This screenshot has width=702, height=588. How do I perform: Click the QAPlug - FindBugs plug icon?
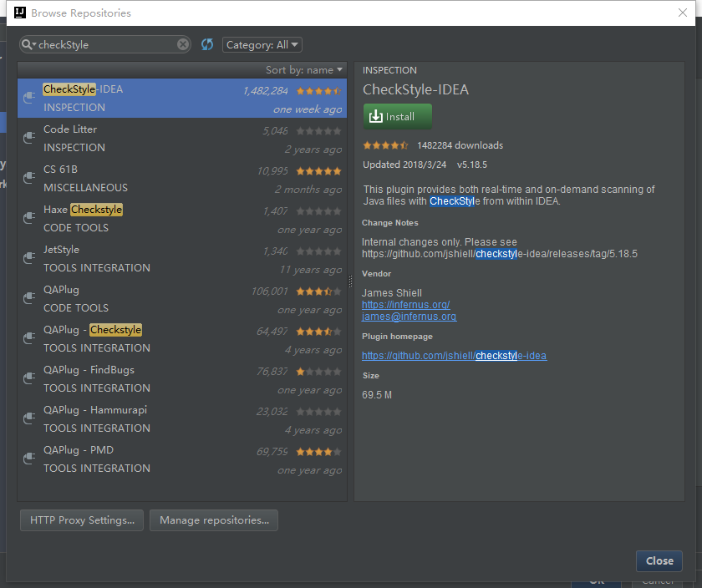point(29,378)
